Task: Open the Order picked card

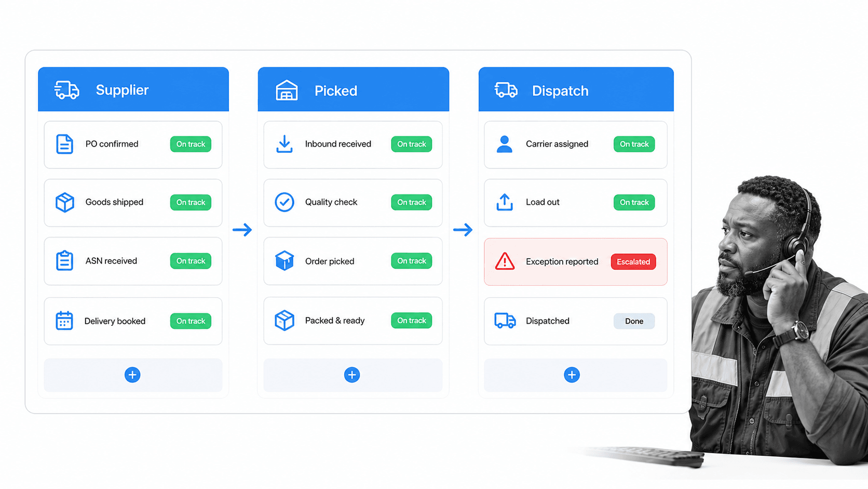Action: tap(353, 261)
